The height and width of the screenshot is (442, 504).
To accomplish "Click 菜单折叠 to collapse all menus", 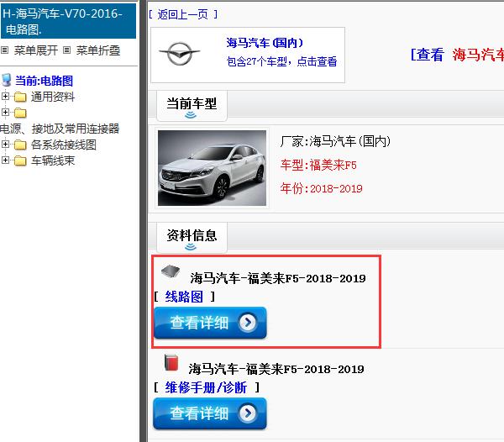I will tap(98, 50).
